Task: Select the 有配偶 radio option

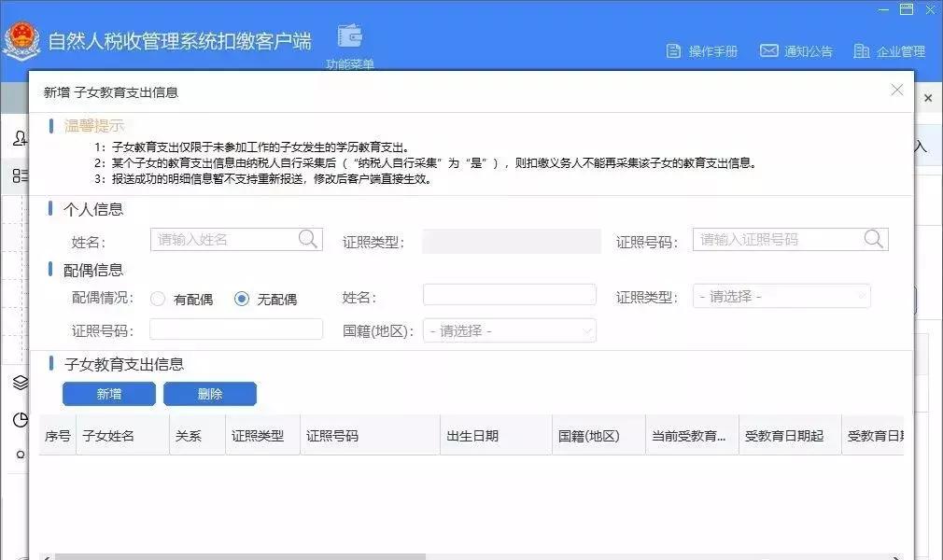Action: [157, 299]
